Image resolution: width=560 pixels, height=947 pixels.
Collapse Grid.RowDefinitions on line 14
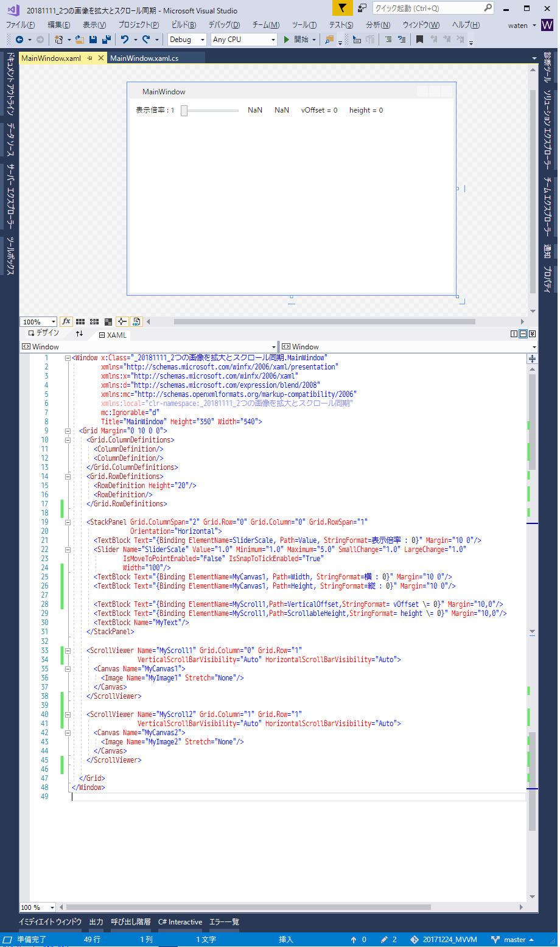tap(68, 477)
